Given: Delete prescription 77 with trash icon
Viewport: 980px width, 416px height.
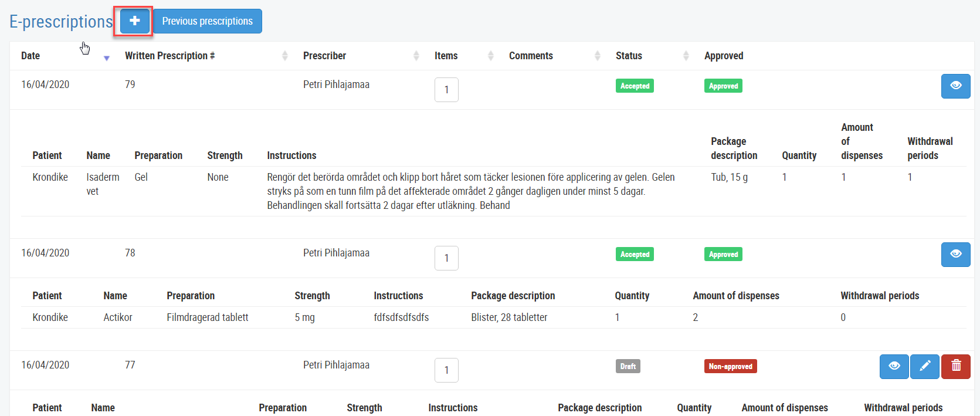Looking at the screenshot, I should coord(956,366).
